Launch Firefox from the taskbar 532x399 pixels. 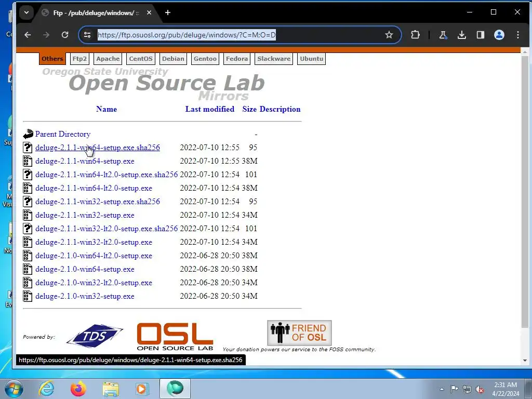(78, 389)
